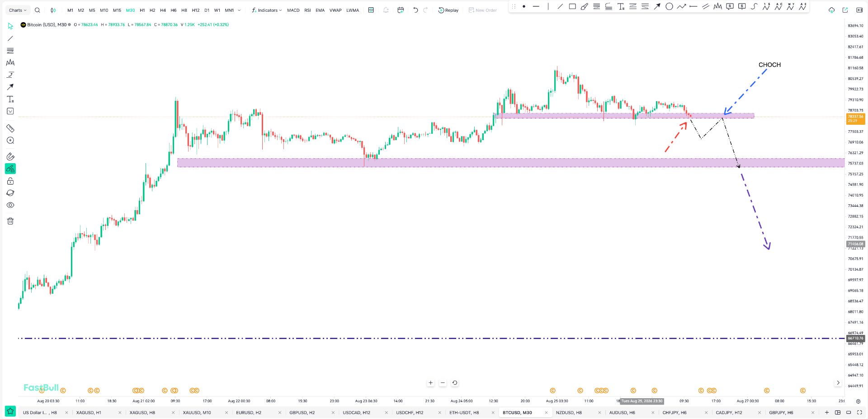Screen dimensions: 868x419
Task: Open the chart scale settings gear
Action: (858, 401)
